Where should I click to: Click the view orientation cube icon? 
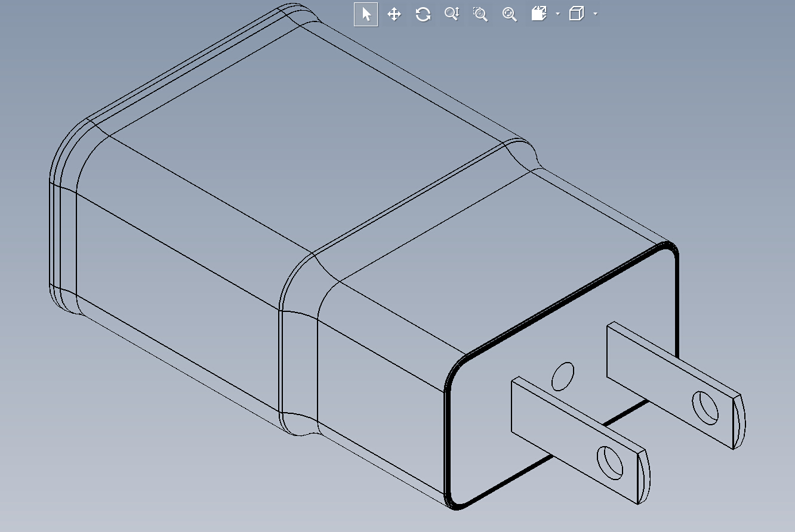539,14
